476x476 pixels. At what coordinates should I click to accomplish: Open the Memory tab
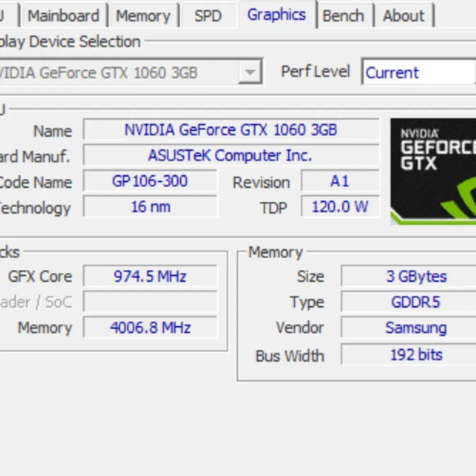click(143, 15)
